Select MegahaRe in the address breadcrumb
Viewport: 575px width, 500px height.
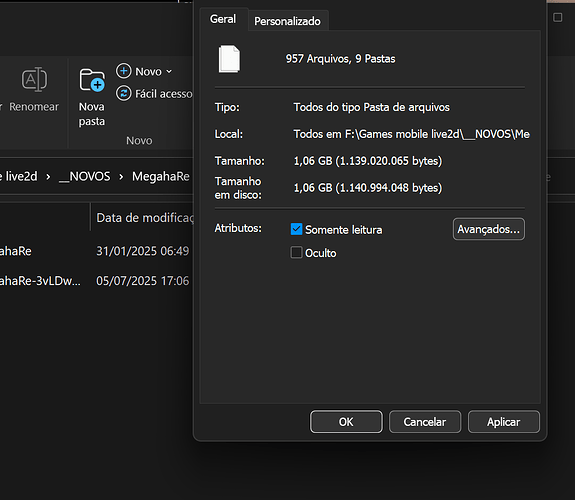coord(161,176)
